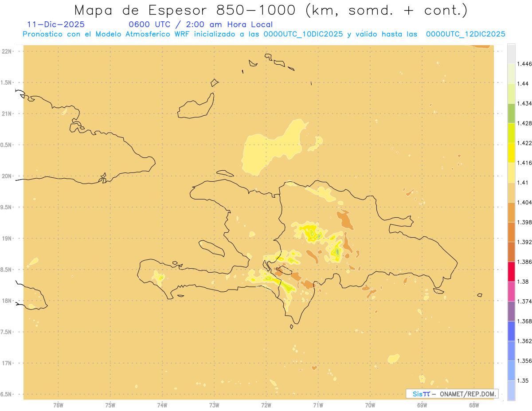
Task: Click the valid-until time '0000UTC_12DIC2025'
Action: point(465,34)
